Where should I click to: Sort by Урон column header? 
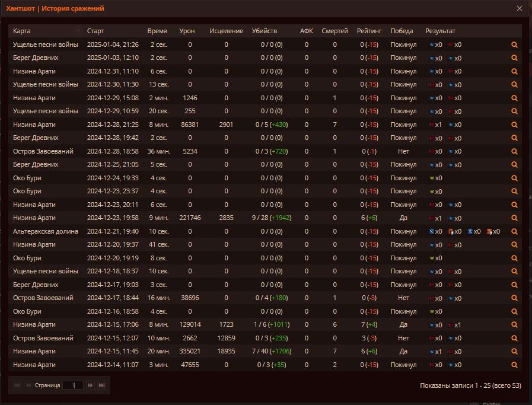pyautogui.click(x=187, y=31)
